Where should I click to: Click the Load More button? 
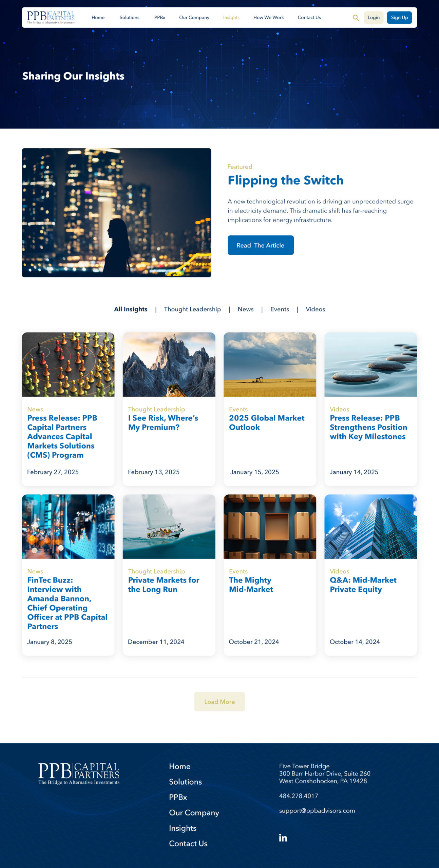220,702
